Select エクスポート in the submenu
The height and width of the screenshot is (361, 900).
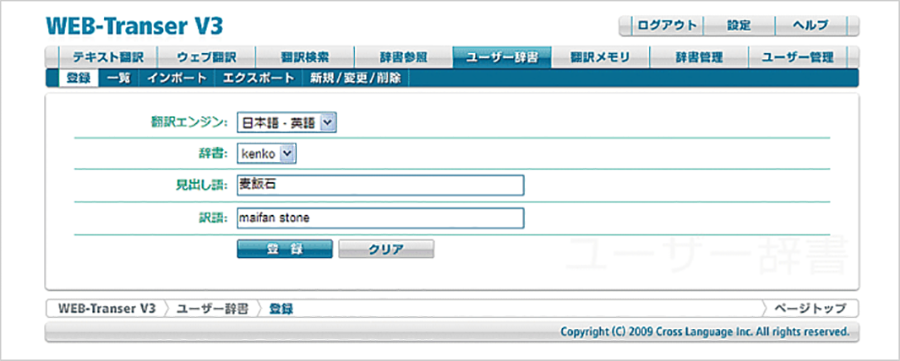point(259,78)
